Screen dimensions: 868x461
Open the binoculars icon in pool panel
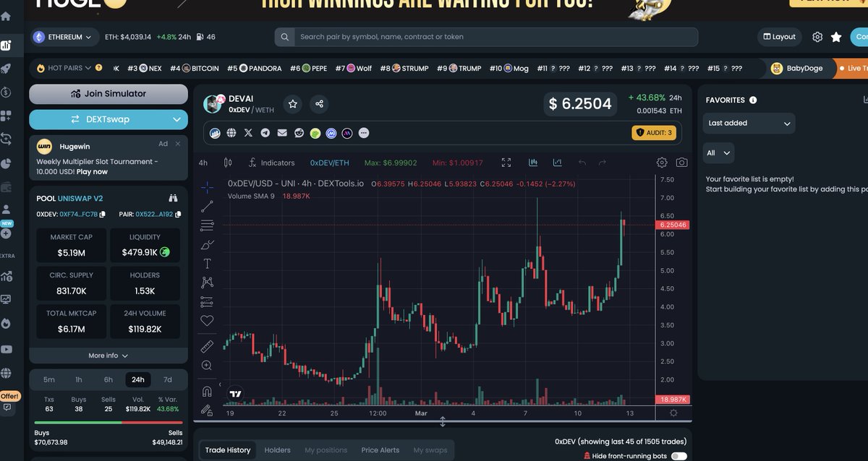pos(173,198)
